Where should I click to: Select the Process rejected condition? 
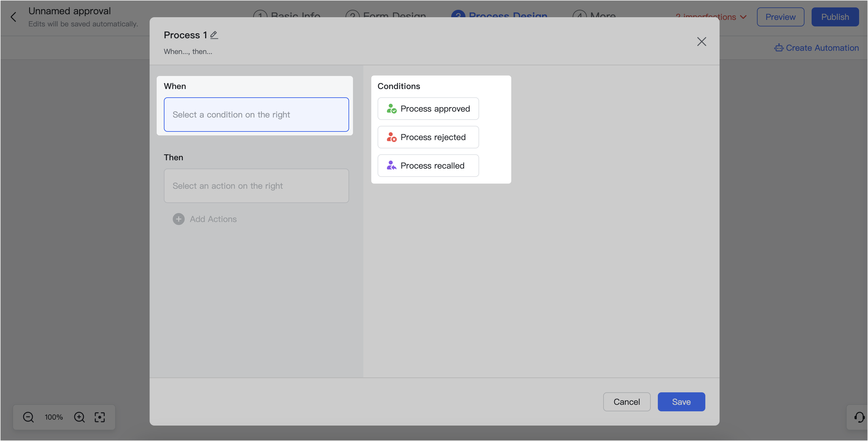428,137
